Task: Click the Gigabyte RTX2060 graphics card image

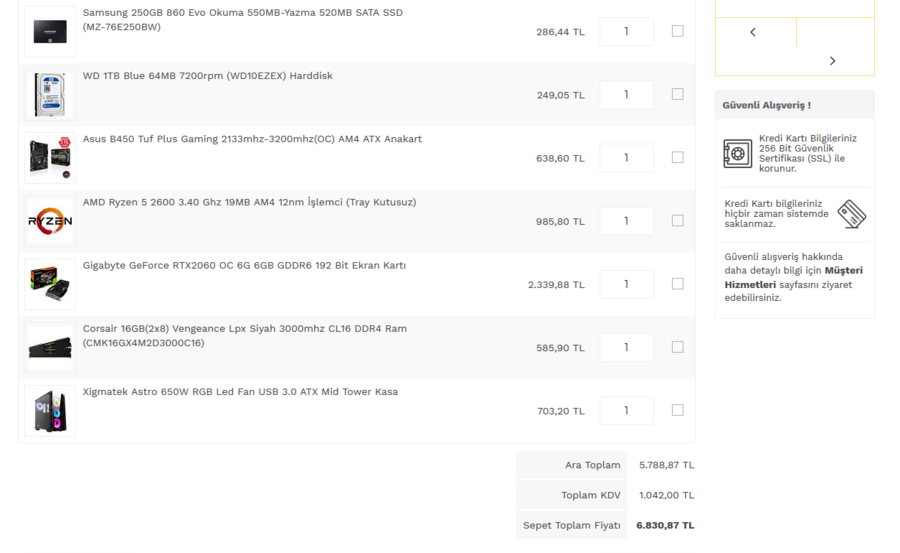Action: pyautogui.click(x=50, y=284)
